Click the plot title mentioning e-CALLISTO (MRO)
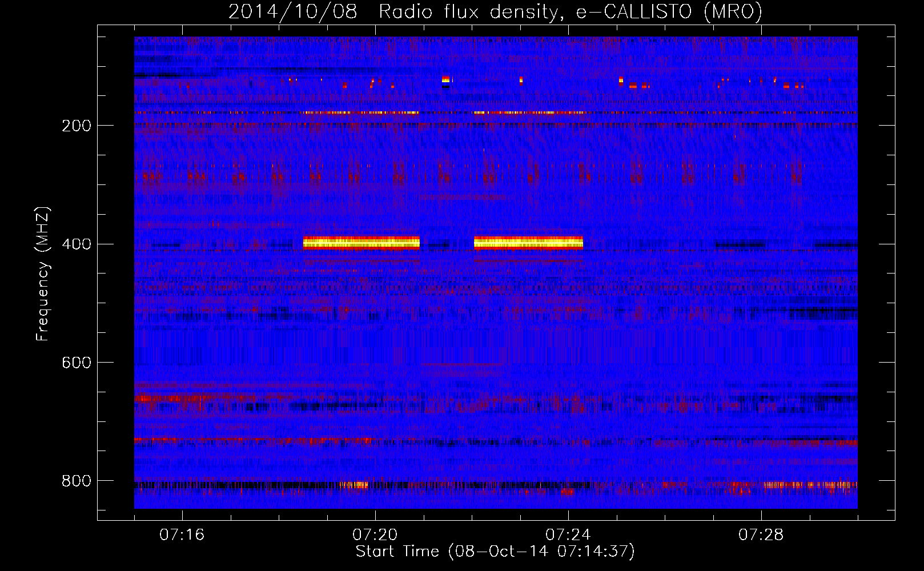This screenshot has height=571, width=924. 495,11
